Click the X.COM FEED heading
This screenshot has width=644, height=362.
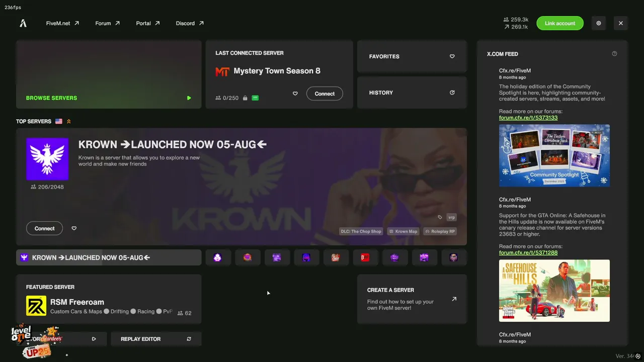pos(502,54)
